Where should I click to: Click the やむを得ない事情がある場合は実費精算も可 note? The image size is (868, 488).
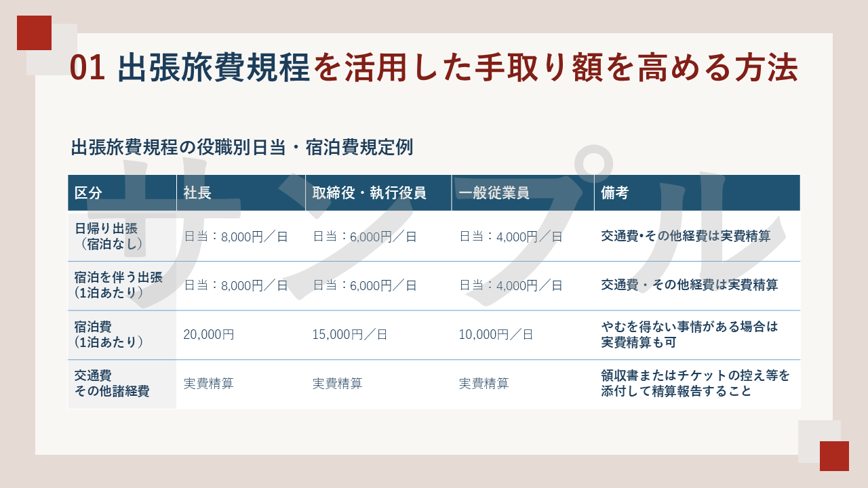[x=689, y=334]
